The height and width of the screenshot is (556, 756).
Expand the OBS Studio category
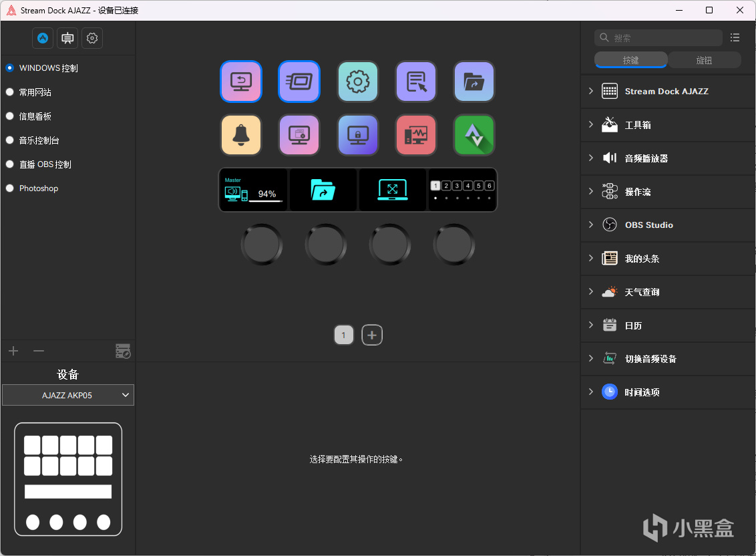[x=590, y=225]
